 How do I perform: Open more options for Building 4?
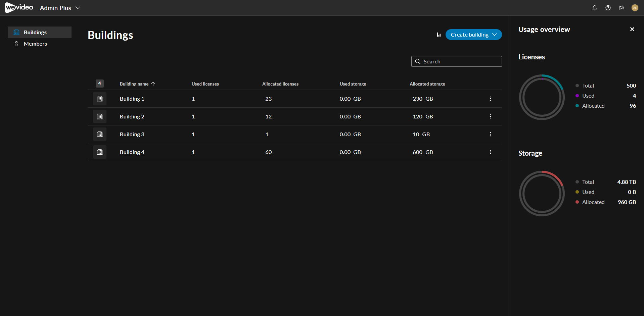490,152
